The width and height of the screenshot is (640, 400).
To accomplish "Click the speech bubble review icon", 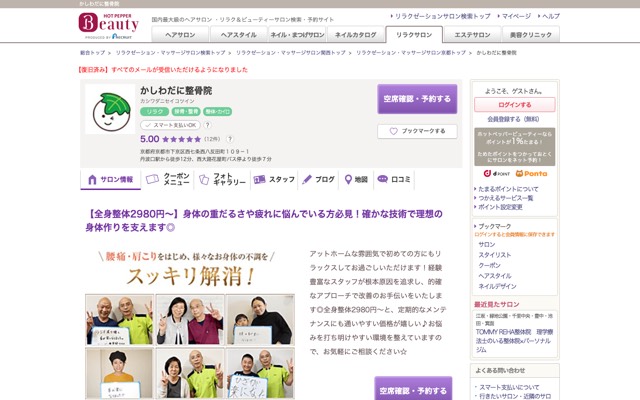I will (382, 179).
